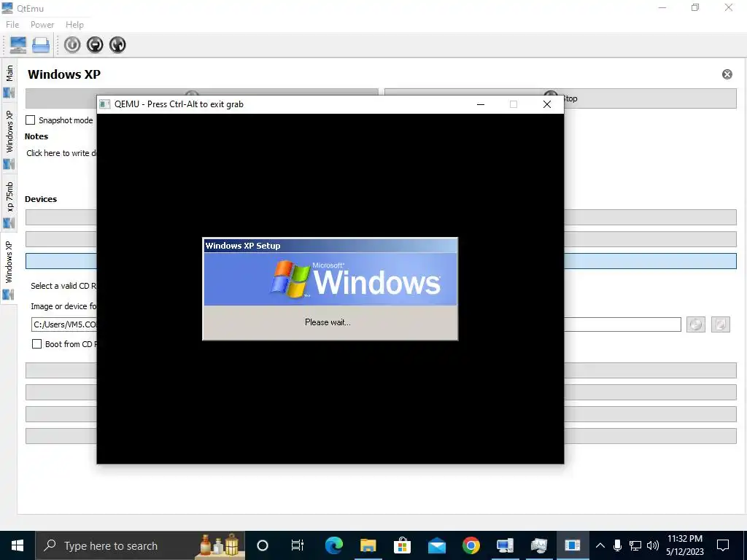Viewport: 747px width, 560px height.
Task: Open Cortana circle icon on taskbar
Action: pos(263,545)
